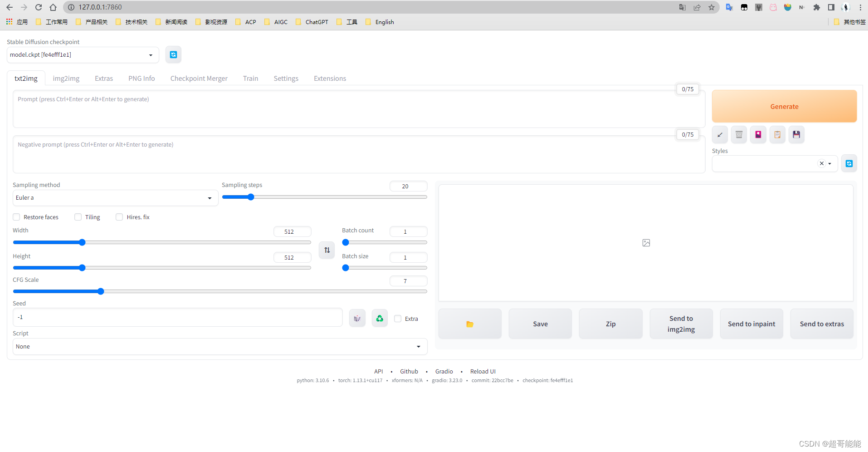Viewport: 868px width, 452px height.
Task: Open the Checkpoint Merger tab
Action: pyautogui.click(x=199, y=79)
